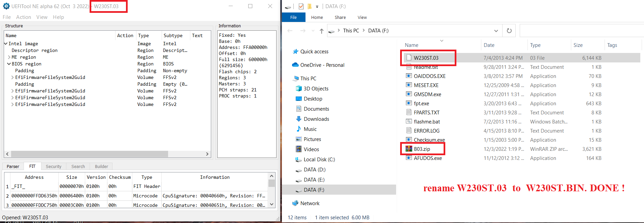Select FIT row with address 00000000FFDD6350h

point(137,196)
